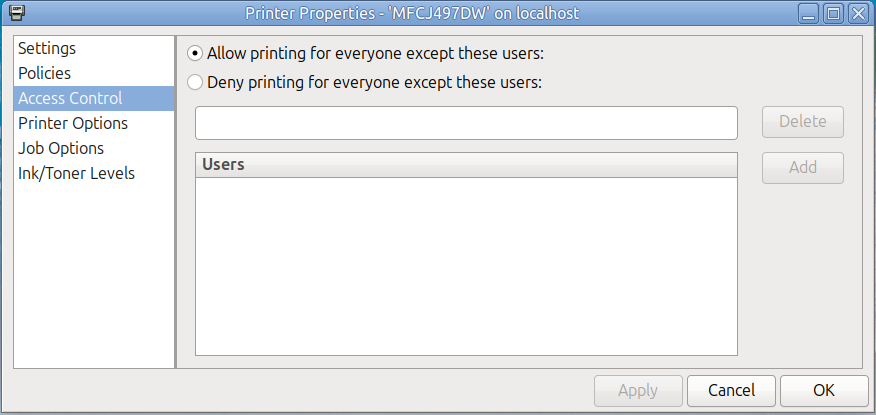Select Allow printing for everyone radio button

[195, 54]
